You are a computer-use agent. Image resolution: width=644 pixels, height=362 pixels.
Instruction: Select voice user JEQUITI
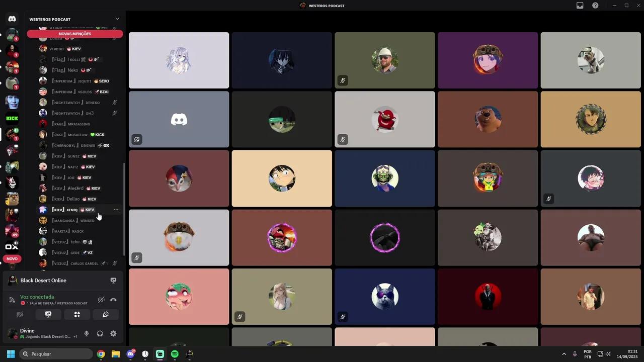(80, 81)
